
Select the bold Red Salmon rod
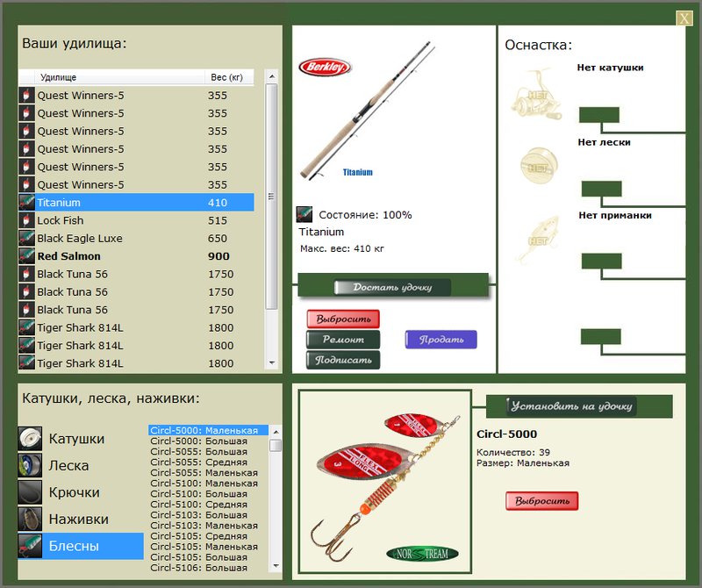pyautogui.click(x=137, y=256)
